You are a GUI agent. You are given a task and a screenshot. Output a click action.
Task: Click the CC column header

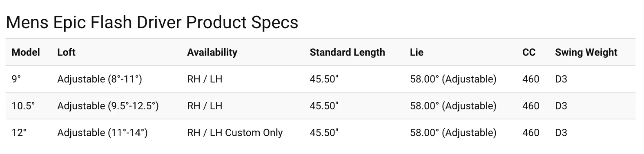[529, 52]
